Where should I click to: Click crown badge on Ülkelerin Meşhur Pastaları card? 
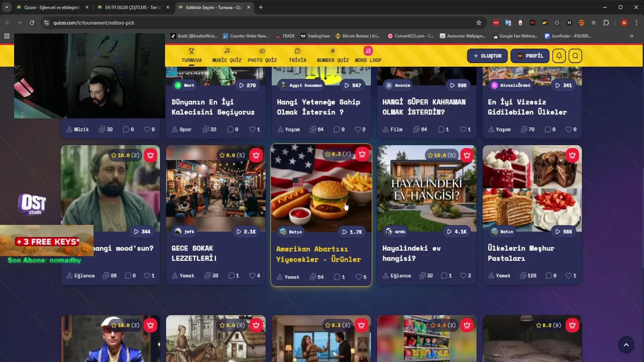[x=572, y=155]
